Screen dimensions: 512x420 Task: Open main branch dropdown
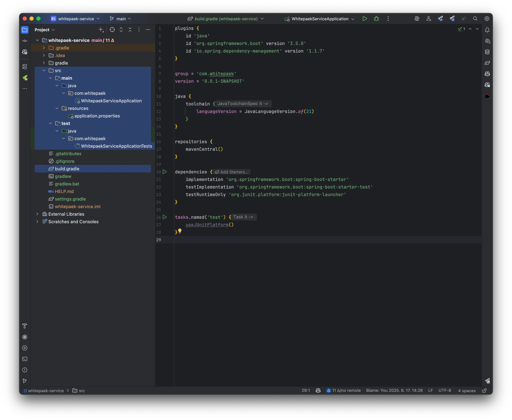[120, 19]
